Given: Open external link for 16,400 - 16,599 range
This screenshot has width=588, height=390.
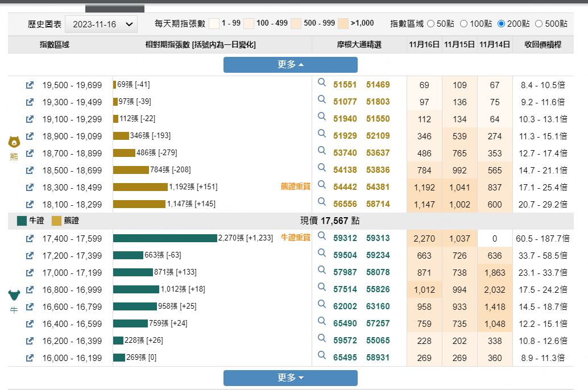Looking at the screenshot, I should pyautogui.click(x=30, y=323).
